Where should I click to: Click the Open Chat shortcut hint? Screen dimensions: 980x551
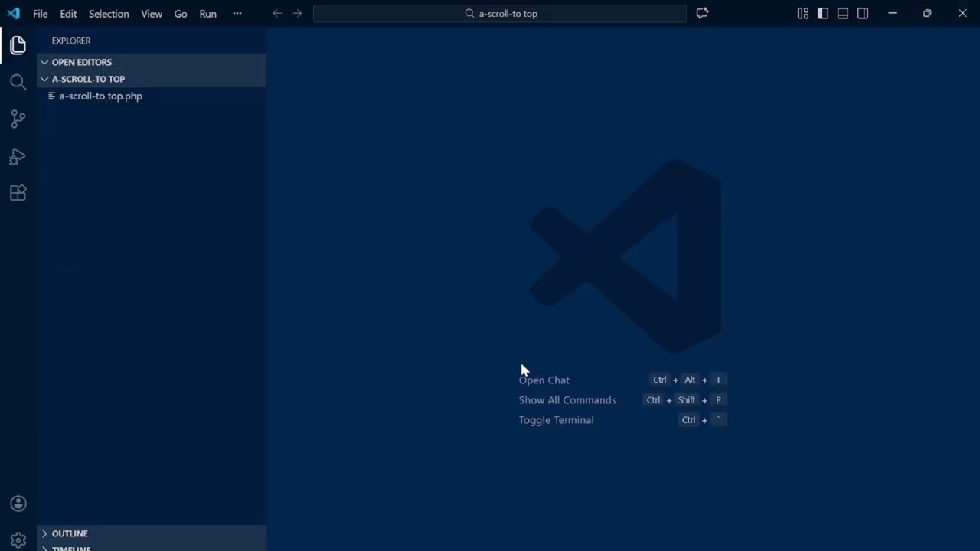point(544,380)
